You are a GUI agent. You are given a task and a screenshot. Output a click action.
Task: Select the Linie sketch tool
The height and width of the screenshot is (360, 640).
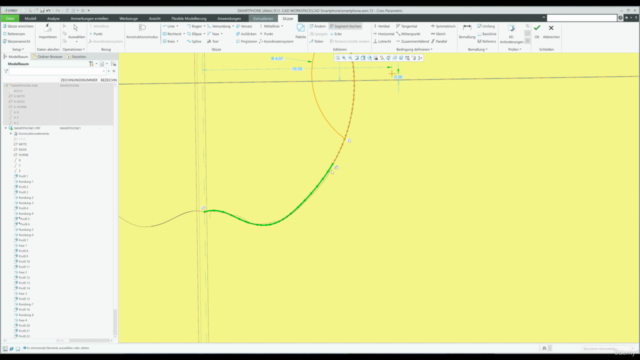tap(169, 26)
